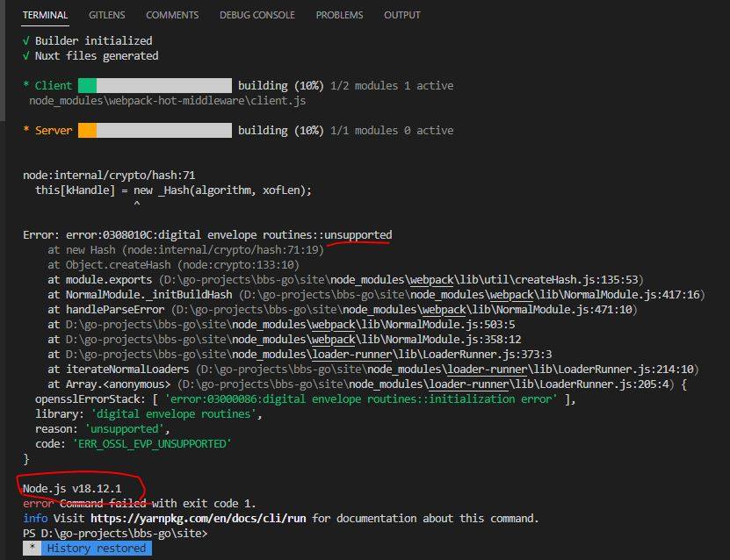Image resolution: width=730 pixels, height=560 pixels.
Task: Click the 'ERR_OSSL_EVP_UNSUPPORTED' code value
Action: coord(152,444)
